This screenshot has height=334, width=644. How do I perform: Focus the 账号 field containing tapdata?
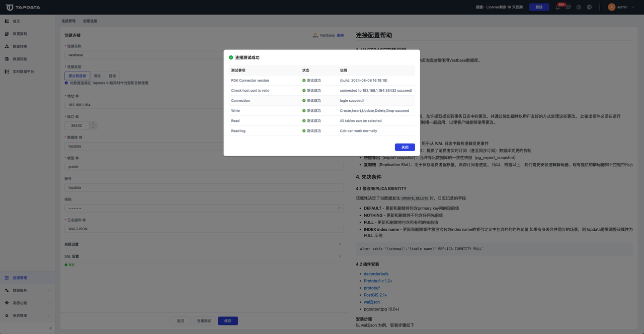pyautogui.click(x=204, y=187)
